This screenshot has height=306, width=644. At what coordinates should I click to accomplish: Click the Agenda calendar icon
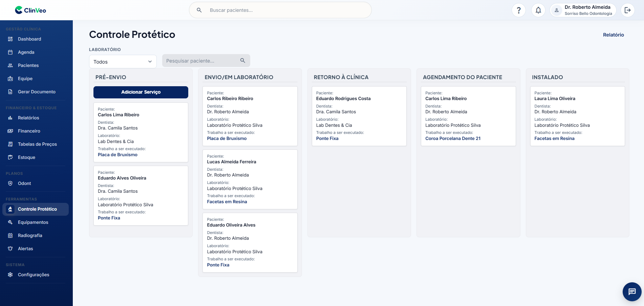click(10, 52)
